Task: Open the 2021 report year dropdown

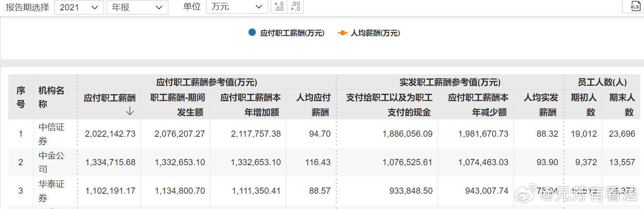Action: [79, 7]
